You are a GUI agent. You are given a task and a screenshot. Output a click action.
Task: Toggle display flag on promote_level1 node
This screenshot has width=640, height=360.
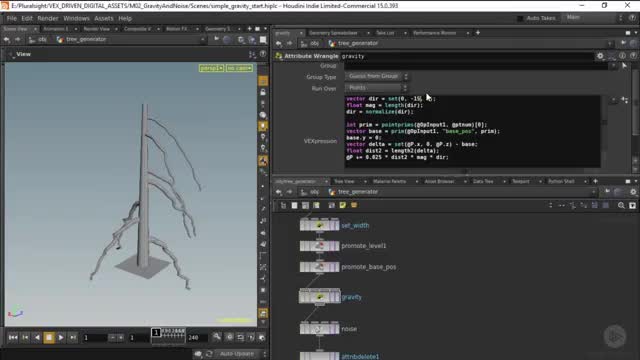coord(335,246)
